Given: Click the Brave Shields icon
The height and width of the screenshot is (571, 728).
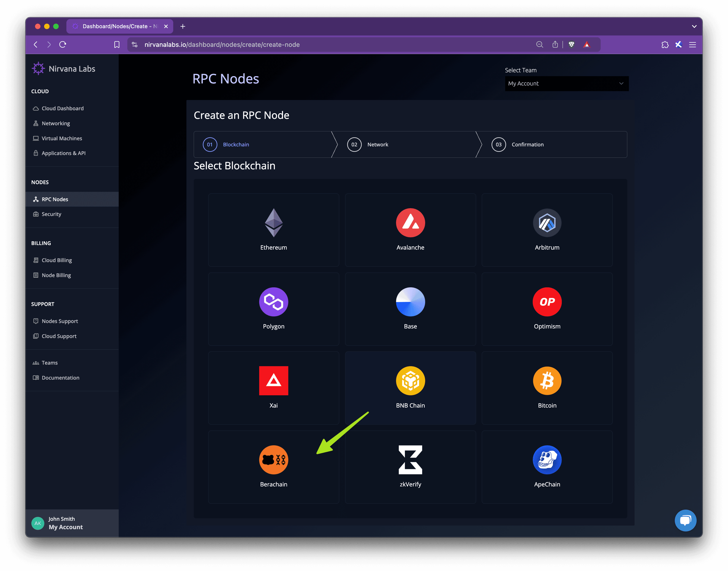Looking at the screenshot, I should [571, 45].
